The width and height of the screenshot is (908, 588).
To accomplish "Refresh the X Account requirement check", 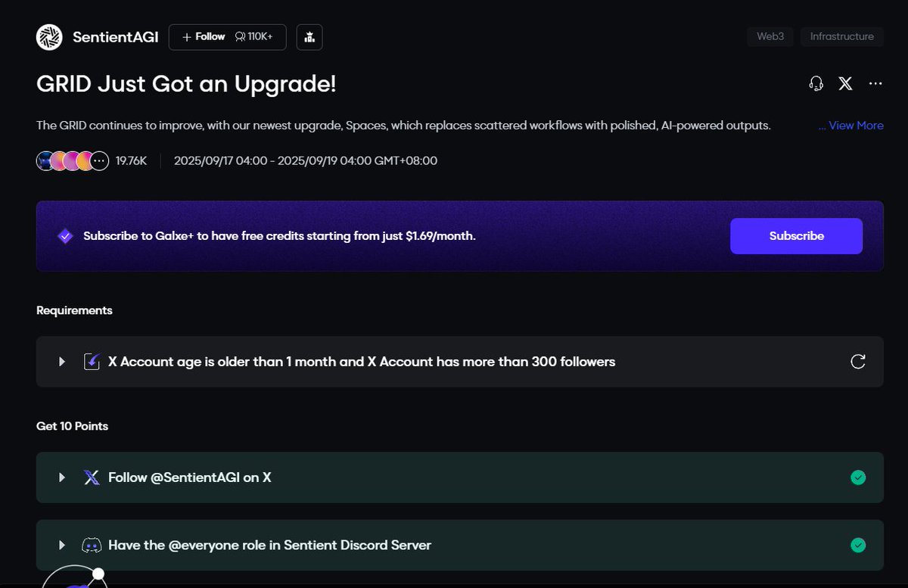I will coord(858,362).
